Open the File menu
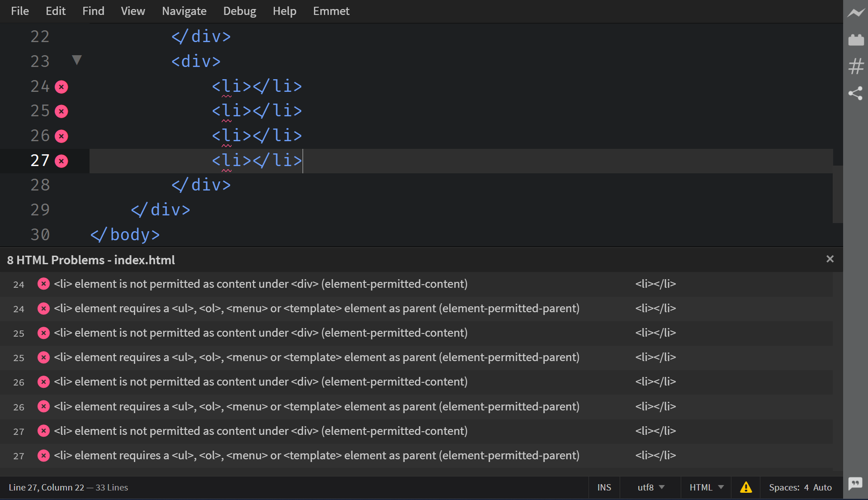This screenshot has width=868, height=500. (20, 11)
